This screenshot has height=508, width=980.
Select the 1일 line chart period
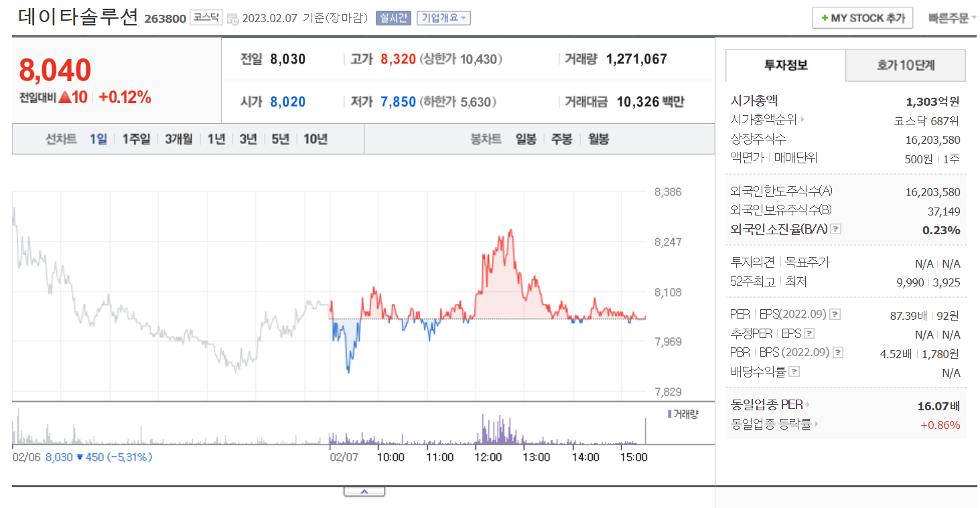tap(98, 139)
